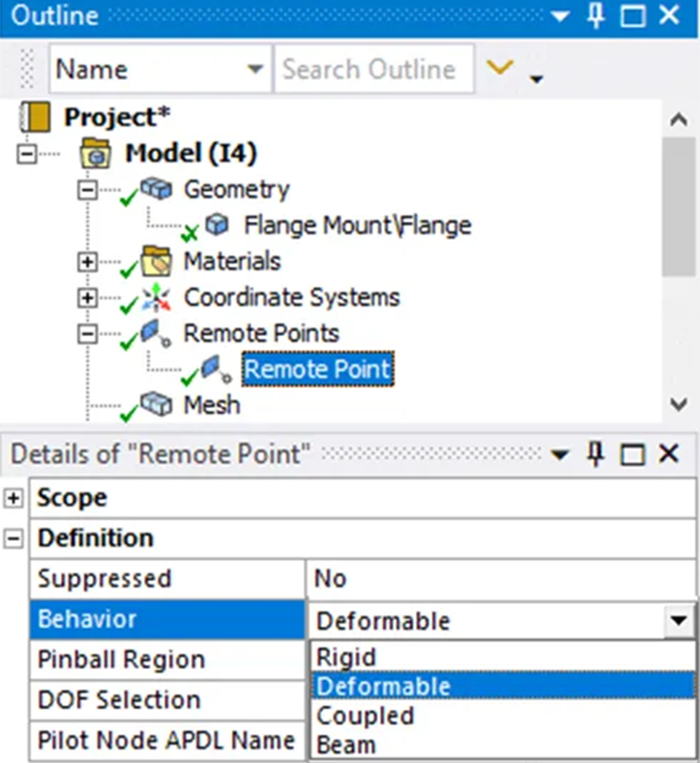Open the Name filter dropdown
700x763 pixels.
click(254, 69)
